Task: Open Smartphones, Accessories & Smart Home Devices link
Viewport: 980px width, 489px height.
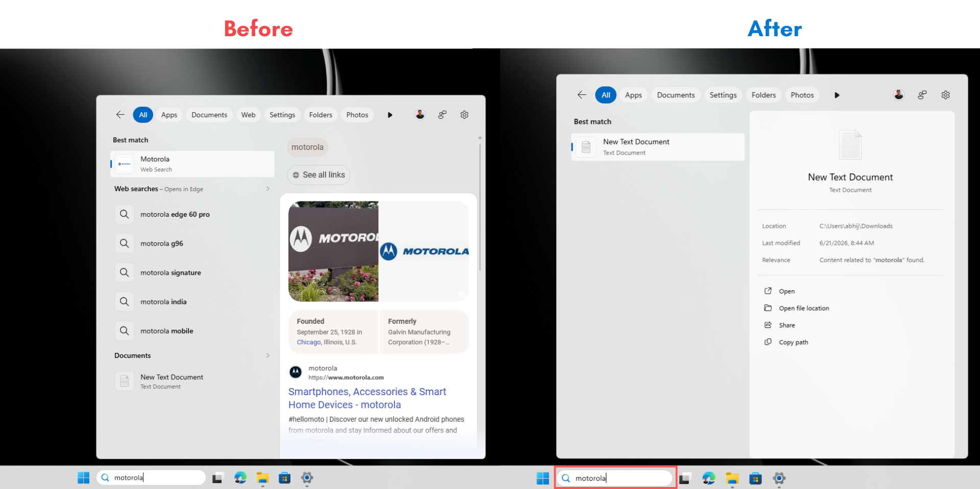Action: pyautogui.click(x=367, y=398)
